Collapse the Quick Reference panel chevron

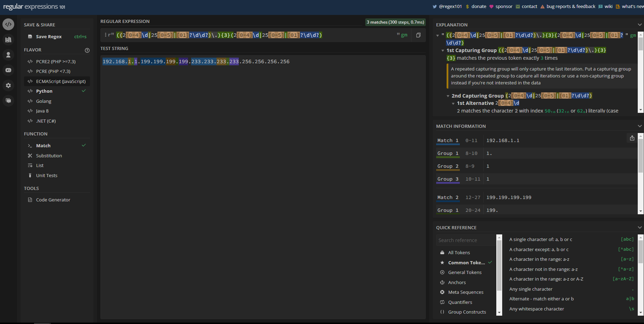click(639, 227)
